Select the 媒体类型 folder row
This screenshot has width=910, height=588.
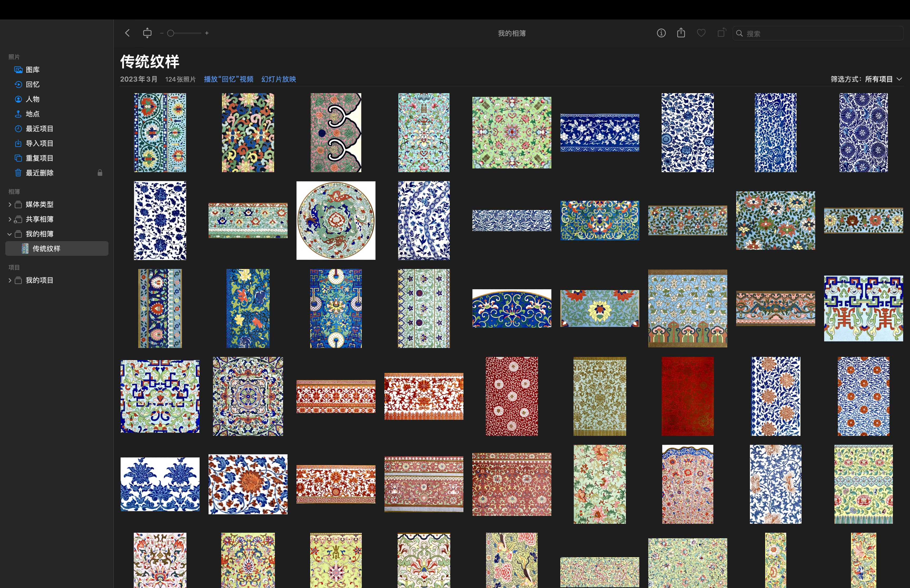[x=57, y=205]
